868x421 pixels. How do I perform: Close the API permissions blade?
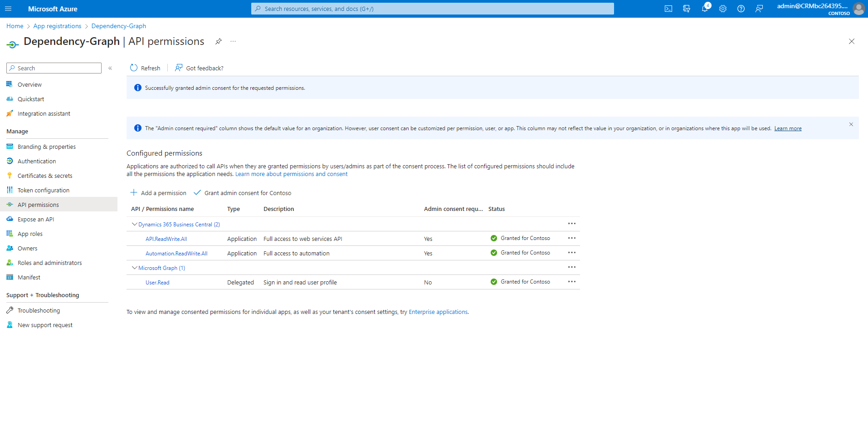(852, 41)
